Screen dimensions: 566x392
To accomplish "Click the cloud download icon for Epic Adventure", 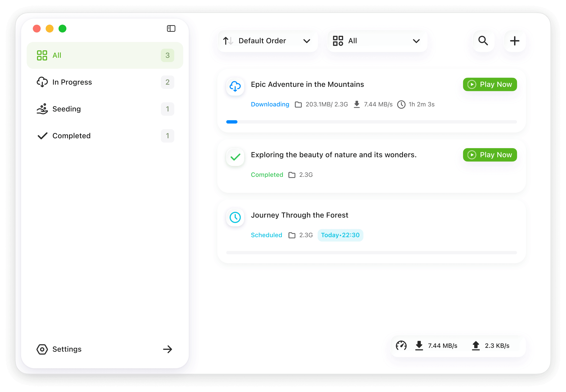I will point(235,86).
